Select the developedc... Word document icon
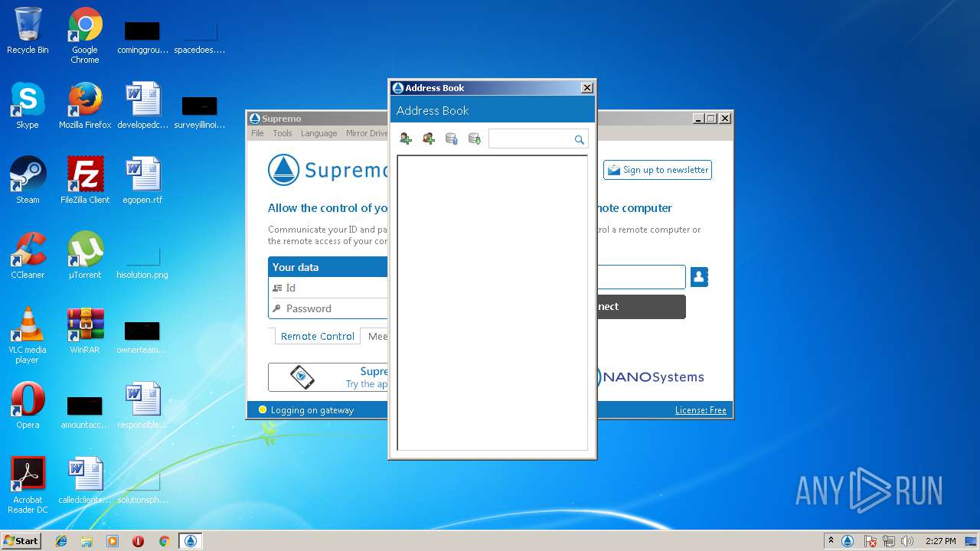 (x=142, y=106)
